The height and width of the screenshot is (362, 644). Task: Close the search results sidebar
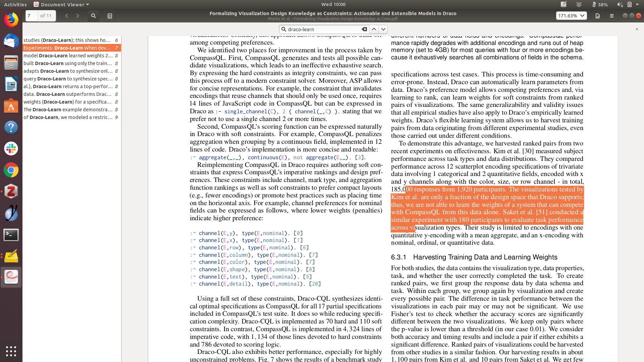[637, 29]
